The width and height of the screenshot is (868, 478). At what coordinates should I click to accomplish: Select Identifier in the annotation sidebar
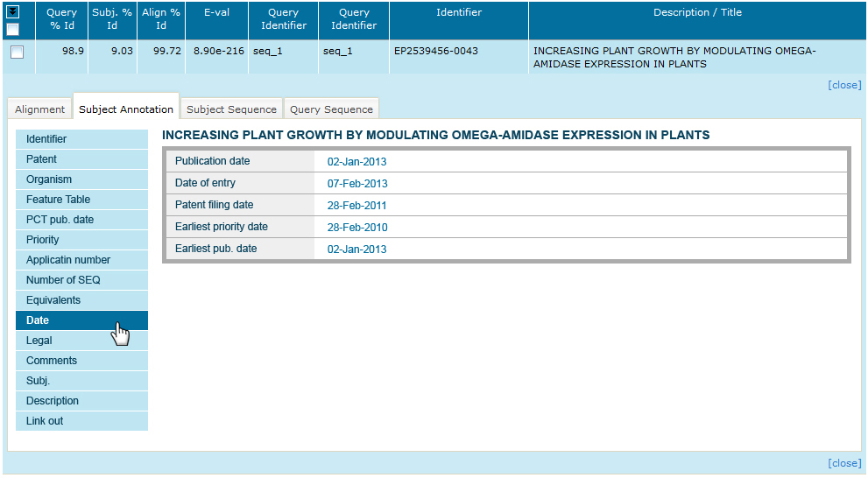tap(81, 139)
